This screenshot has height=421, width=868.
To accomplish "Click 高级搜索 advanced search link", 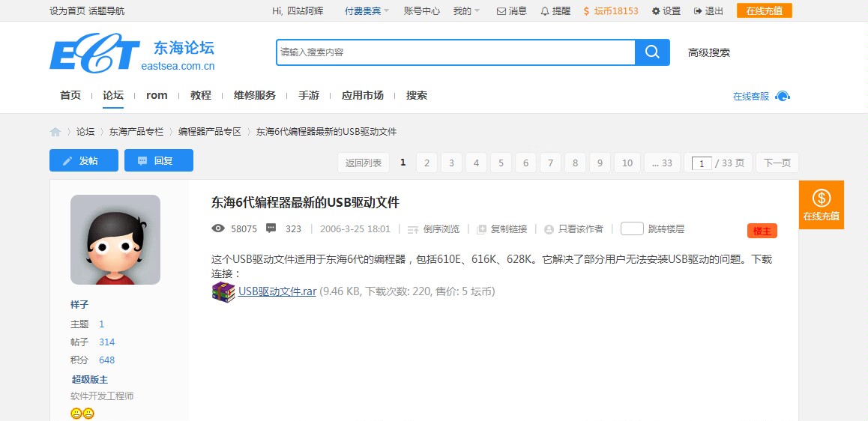I will coord(709,52).
